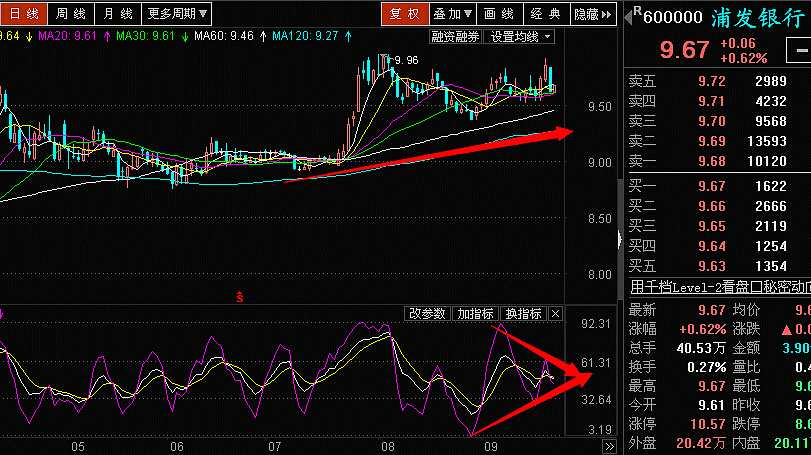This screenshot has width=811, height=455.
Task: Click the 外盘 20.42万 value
Action: click(x=701, y=443)
